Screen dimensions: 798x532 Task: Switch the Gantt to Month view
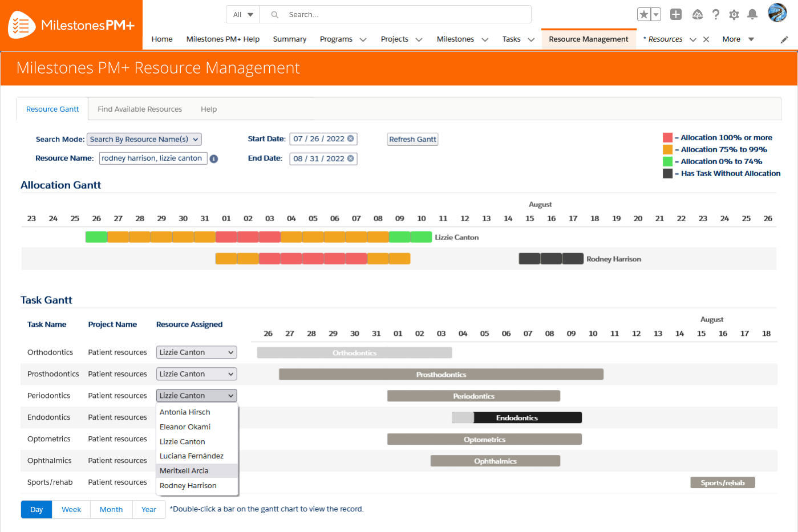[x=111, y=509]
